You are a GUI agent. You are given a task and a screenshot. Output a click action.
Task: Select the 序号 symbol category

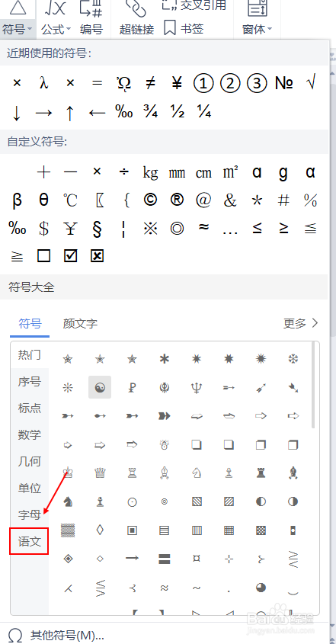30,382
